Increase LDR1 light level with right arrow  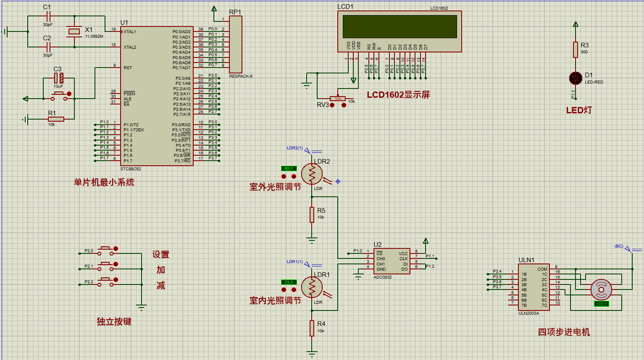(x=294, y=290)
